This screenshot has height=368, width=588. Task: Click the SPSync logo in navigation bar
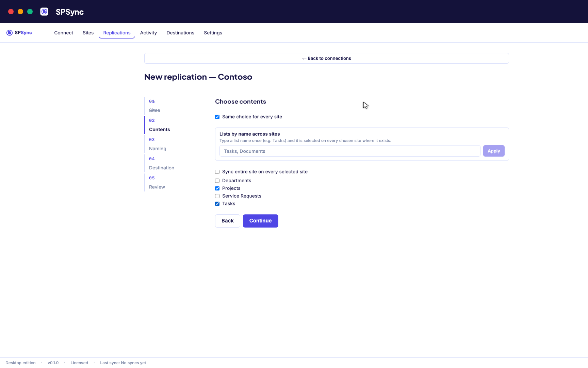(x=19, y=33)
